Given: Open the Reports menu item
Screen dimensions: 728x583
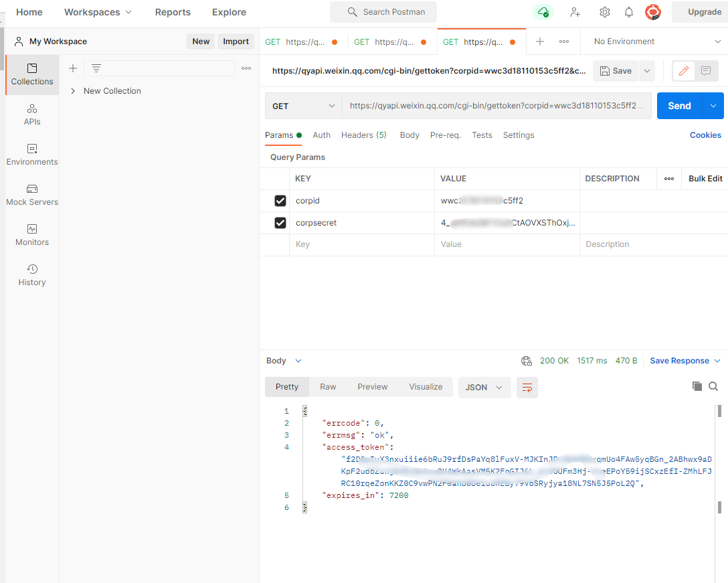Looking at the screenshot, I should [173, 12].
